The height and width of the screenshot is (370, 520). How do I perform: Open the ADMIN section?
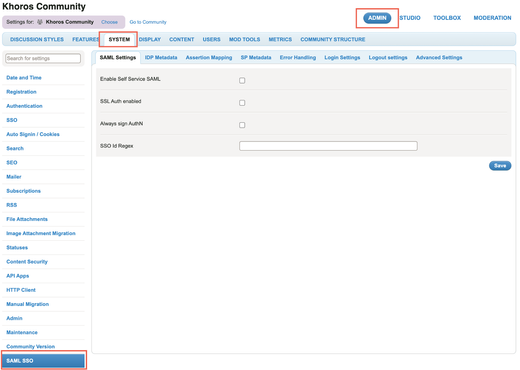pyautogui.click(x=377, y=18)
